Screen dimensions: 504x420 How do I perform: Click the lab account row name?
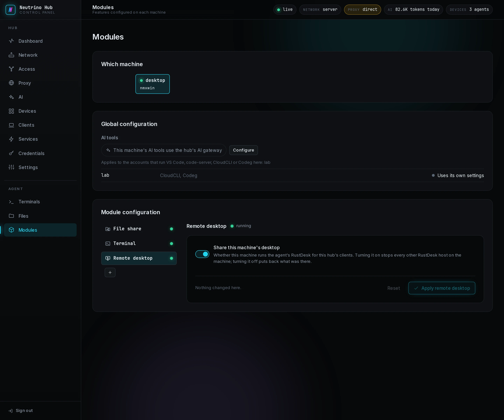[x=105, y=175]
